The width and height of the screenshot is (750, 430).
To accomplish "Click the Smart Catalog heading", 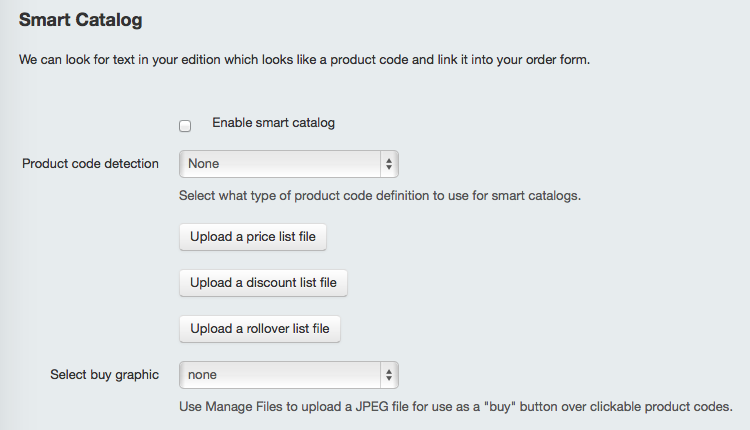I will [80, 20].
